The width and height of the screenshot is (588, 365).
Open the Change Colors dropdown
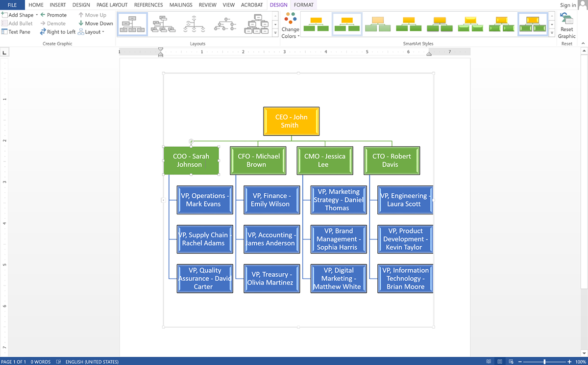[290, 26]
